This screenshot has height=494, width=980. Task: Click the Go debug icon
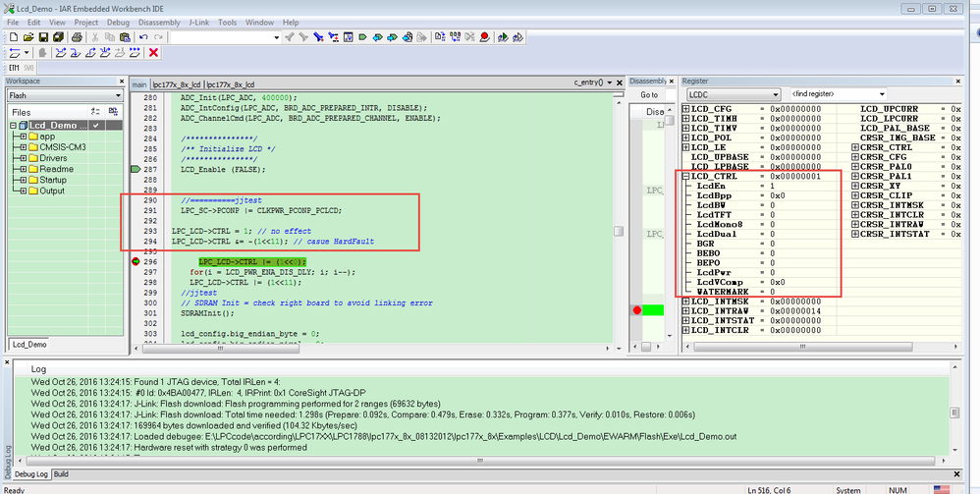[135, 52]
